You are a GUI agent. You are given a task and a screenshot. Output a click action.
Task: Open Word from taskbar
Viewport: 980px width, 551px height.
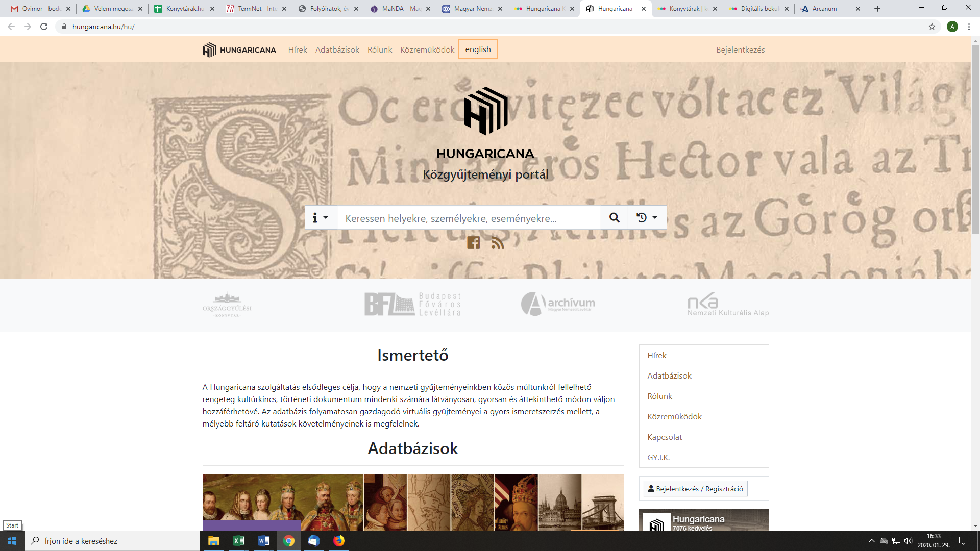click(x=263, y=541)
